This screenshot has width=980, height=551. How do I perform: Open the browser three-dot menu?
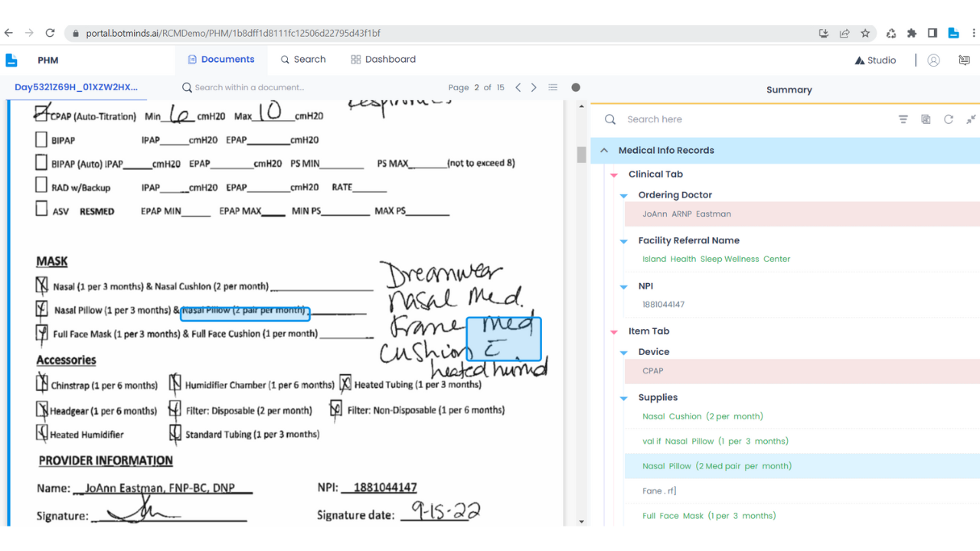click(973, 33)
